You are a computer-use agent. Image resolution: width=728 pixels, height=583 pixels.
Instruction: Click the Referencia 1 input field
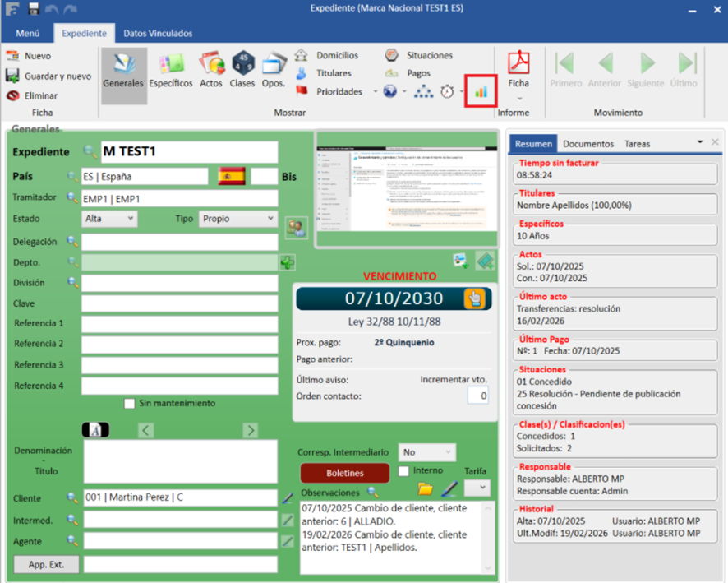pos(179,324)
